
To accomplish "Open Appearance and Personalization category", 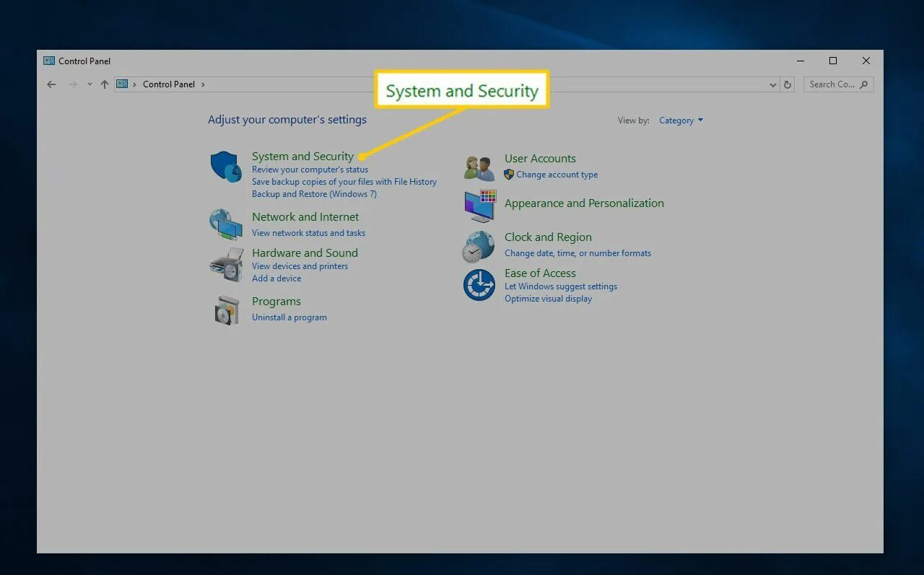I will (584, 203).
